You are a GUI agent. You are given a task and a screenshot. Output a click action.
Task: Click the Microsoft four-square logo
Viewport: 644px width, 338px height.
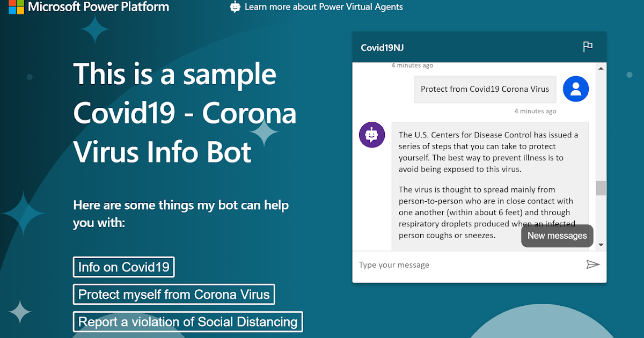[x=16, y=7]
